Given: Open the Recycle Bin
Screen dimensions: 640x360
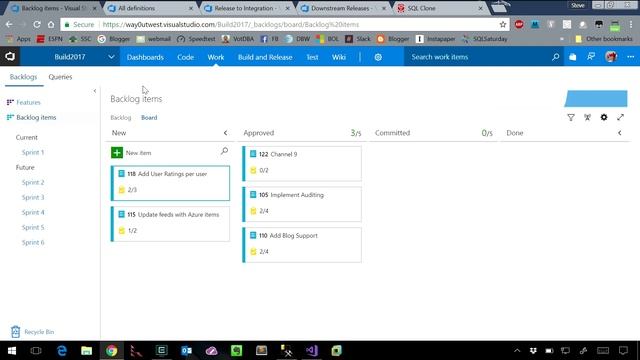Looking at the screenshot, I should 33,332.
